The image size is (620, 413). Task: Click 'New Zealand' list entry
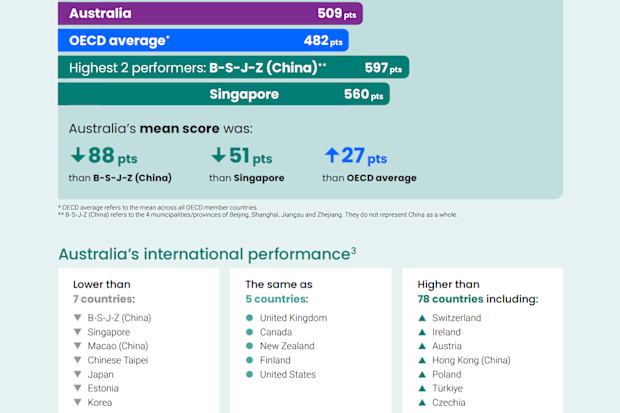pyautogui.click(x=287, y=346)
